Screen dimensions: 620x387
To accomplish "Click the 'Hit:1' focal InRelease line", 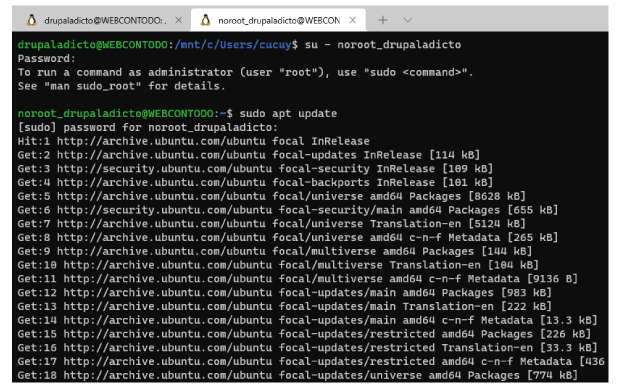I will [x=193, y=141].
